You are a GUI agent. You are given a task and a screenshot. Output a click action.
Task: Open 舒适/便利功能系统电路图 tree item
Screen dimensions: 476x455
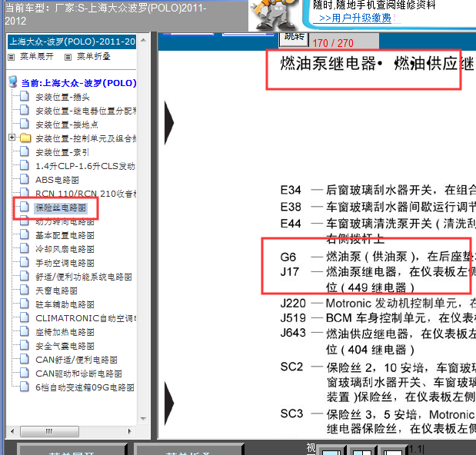click(x=84, y=277)
